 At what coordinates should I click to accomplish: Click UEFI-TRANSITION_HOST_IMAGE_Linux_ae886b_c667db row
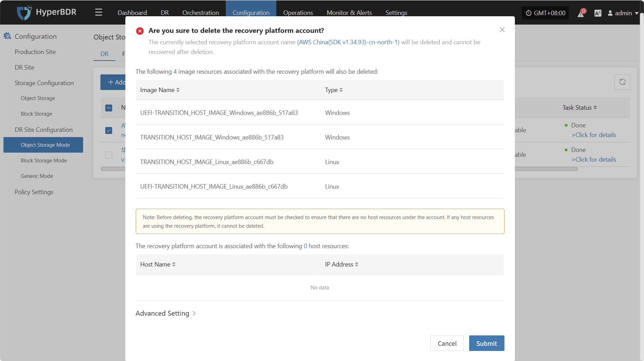[x=320, y=187]
